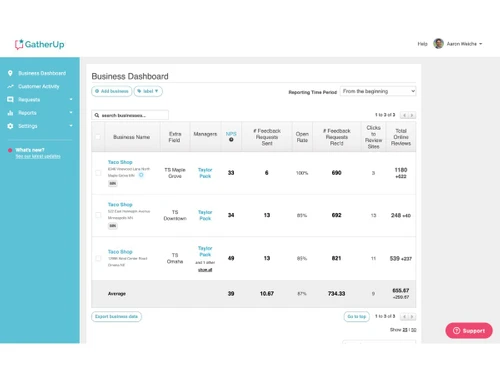Click red What's new notification dot
The height and width of the screenshot is (375, 500).
pyautogui.click(x=10, y=150)
